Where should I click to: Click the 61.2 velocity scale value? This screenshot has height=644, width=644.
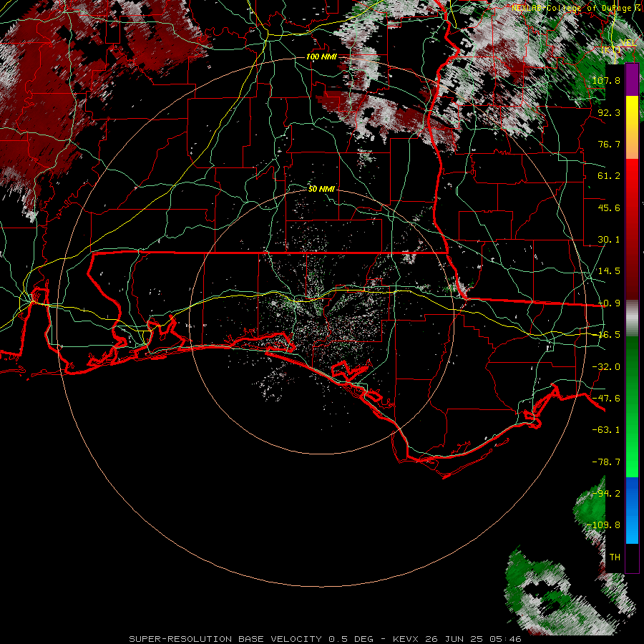(x=609, y=176)
